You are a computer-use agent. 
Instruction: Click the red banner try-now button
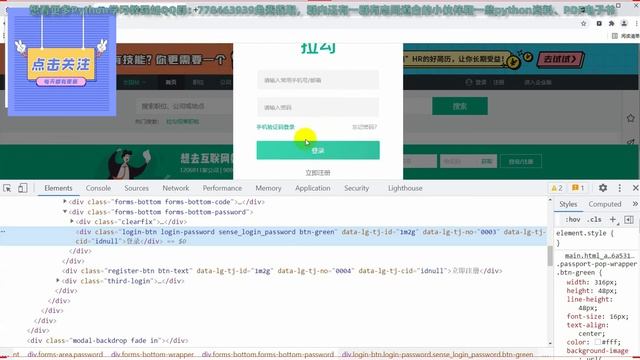pyautogui.click(x=560, y=60)
